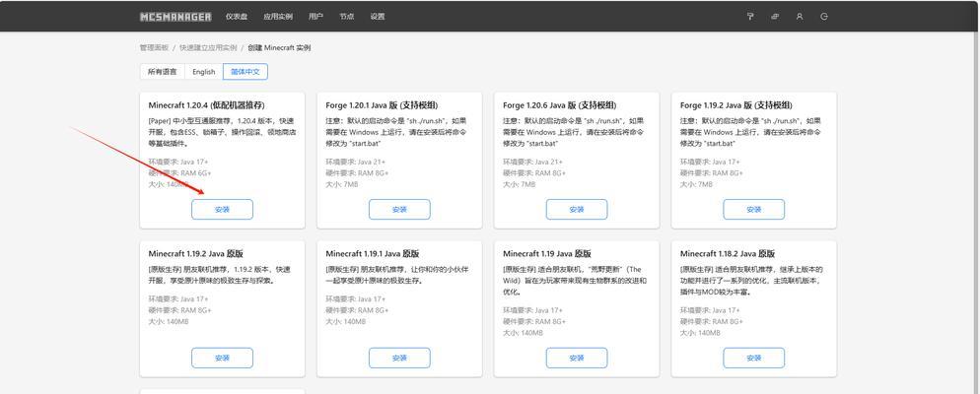Select the 所有语言 language filter
Screen dimensions: 980x394
(x=162, y=72)
